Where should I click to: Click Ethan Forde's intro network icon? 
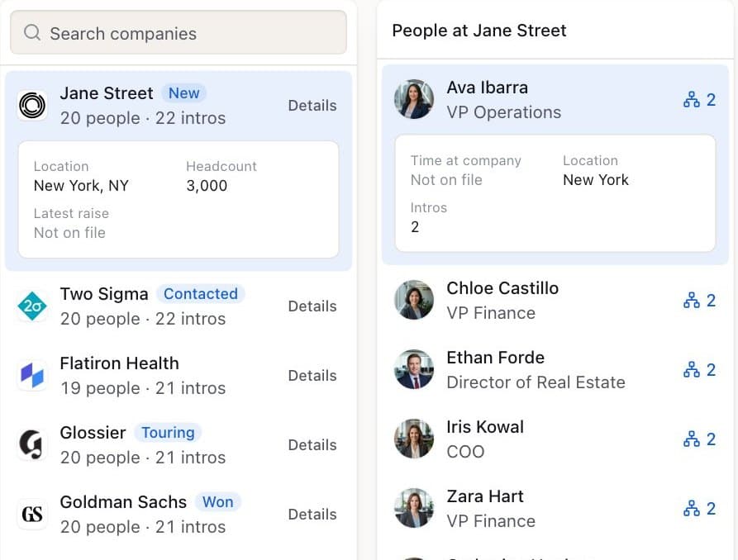[692, 369]
